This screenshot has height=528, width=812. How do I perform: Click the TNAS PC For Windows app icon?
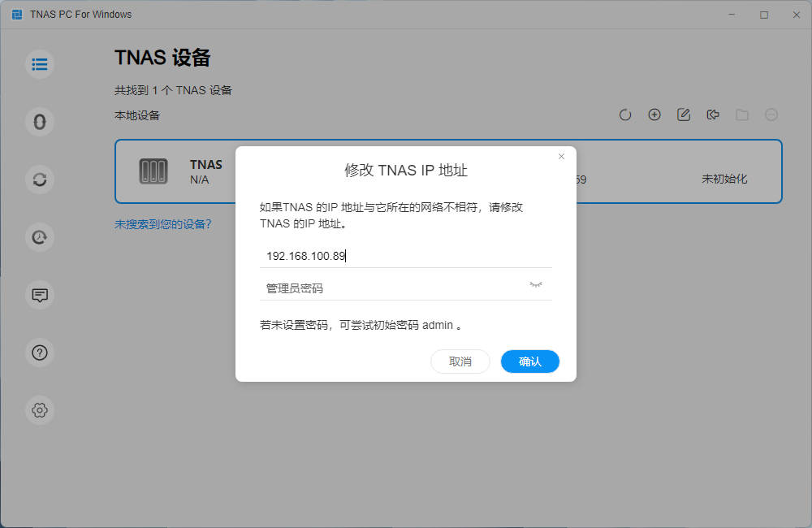(17, 15)
